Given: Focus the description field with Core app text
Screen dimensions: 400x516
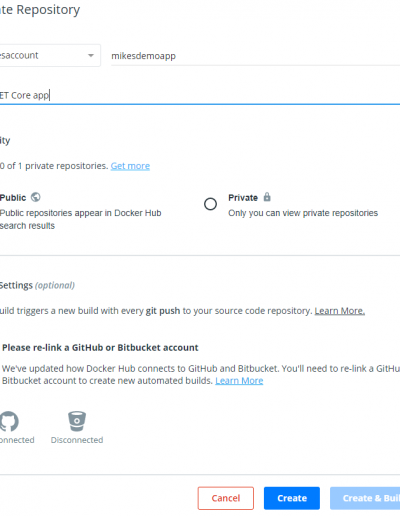Looking at the screenshot, I should 200,95.
